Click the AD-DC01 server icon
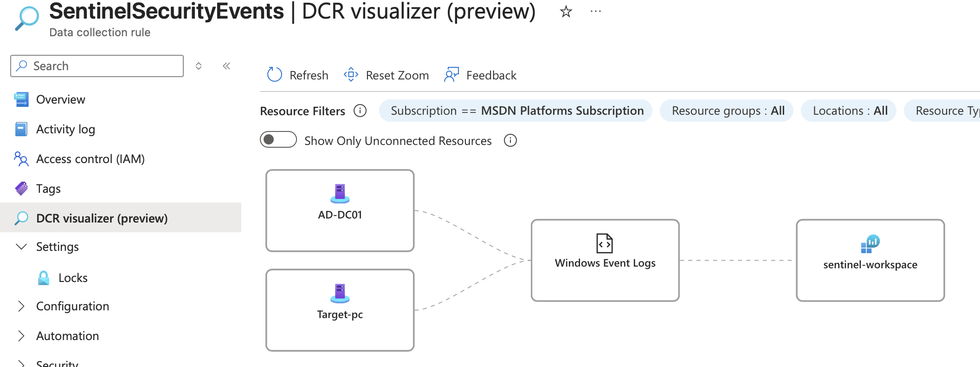Image resolution: width=980 pixels, height=367 pixels. coord(340,194)
